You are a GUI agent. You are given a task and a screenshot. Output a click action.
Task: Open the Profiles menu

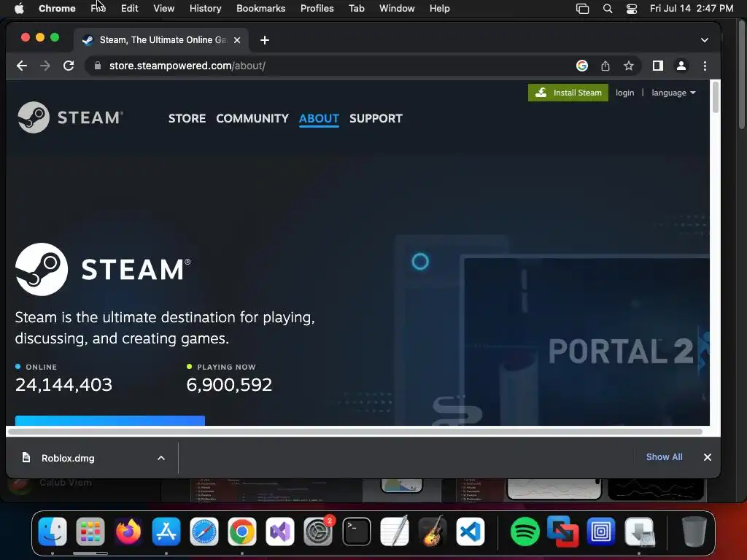click(x=317, y=9)
